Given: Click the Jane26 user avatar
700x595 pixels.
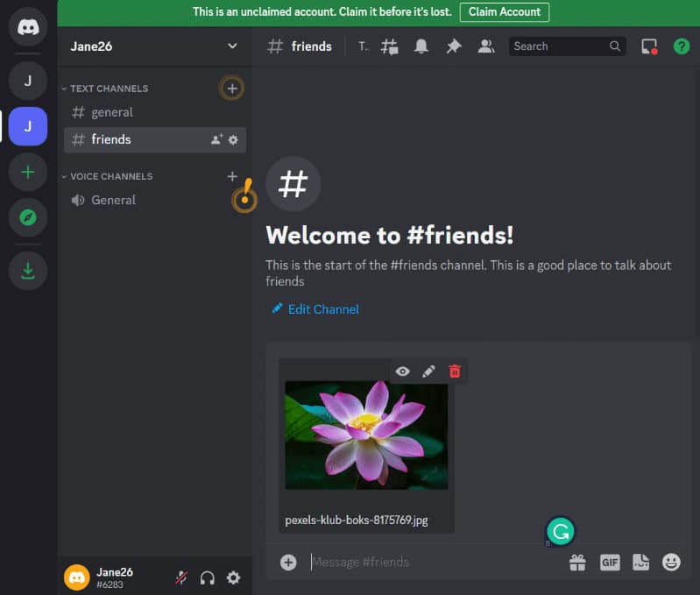Looking at the screenshot, I should (77, 577).
